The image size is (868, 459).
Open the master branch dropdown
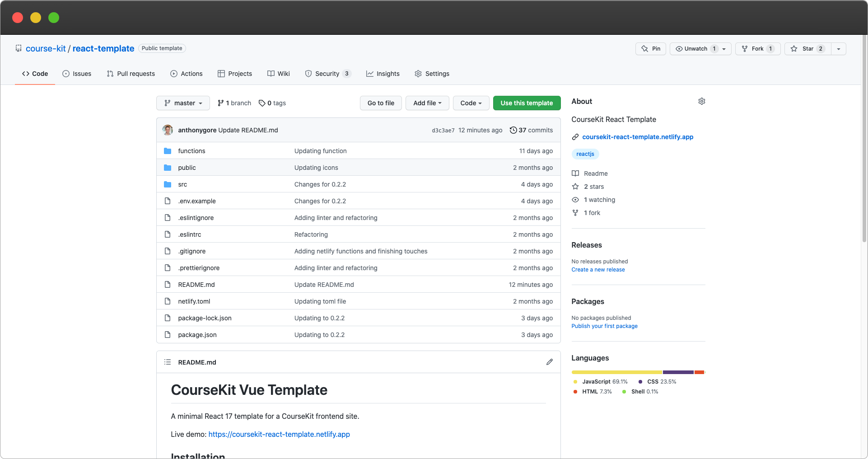(x=183, y=103)
